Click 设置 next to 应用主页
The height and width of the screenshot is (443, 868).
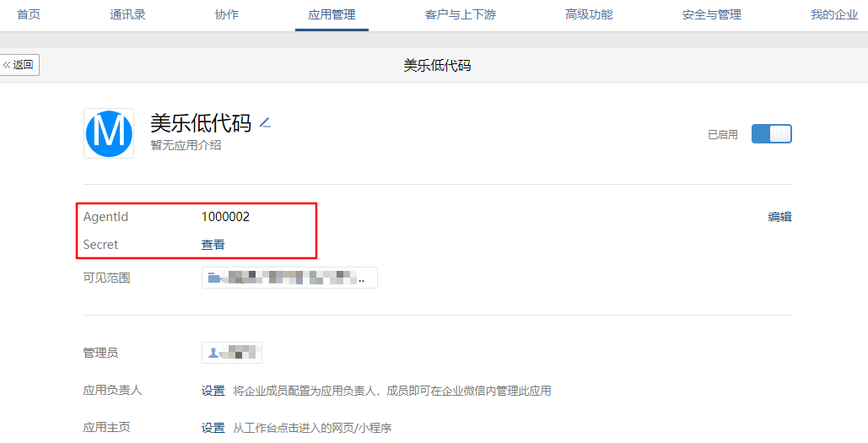tap(213, 428)
